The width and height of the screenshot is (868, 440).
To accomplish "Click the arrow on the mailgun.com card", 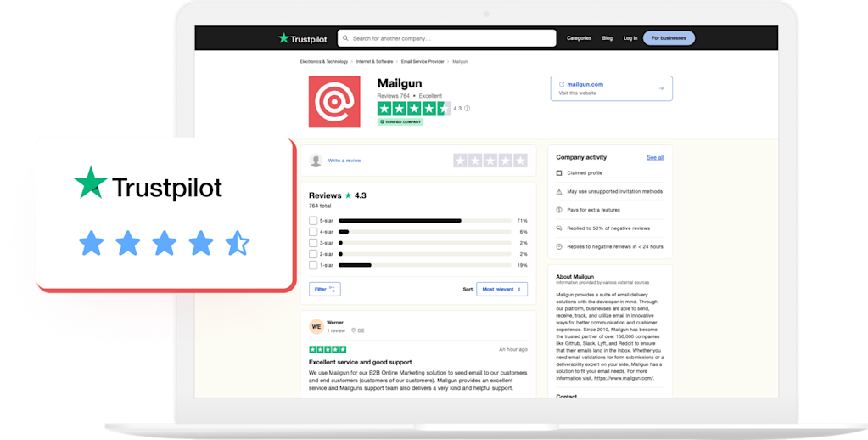I will click(661, 88).
